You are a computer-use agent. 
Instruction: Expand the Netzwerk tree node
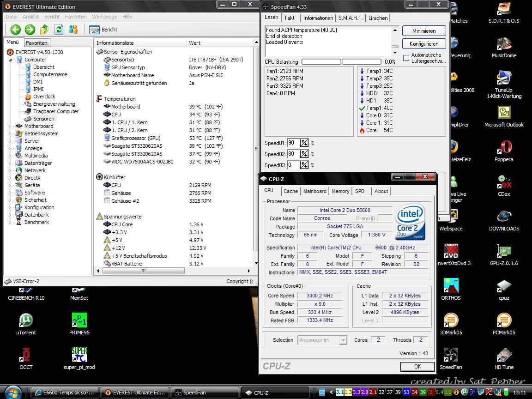(10, 171)
